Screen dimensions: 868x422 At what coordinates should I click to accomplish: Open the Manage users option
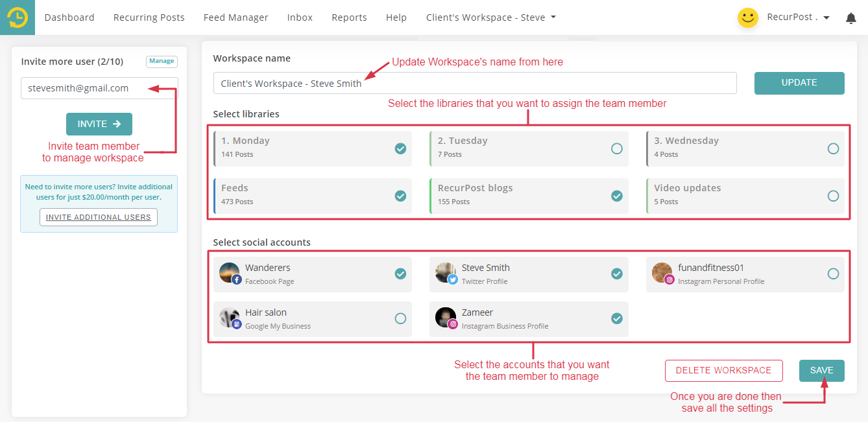pos(162,62)
